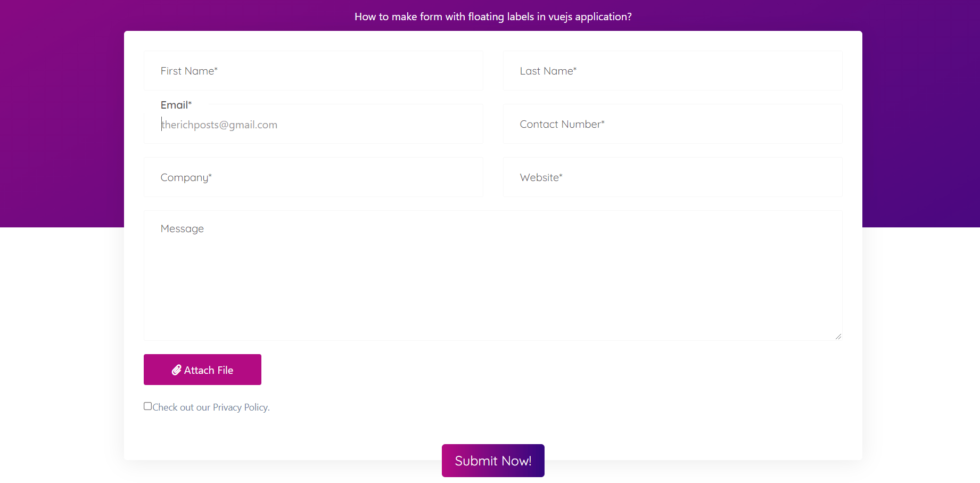Open the Privacy Policy link
The height and width of the screenshot is (483, 980).
(240, 407)
